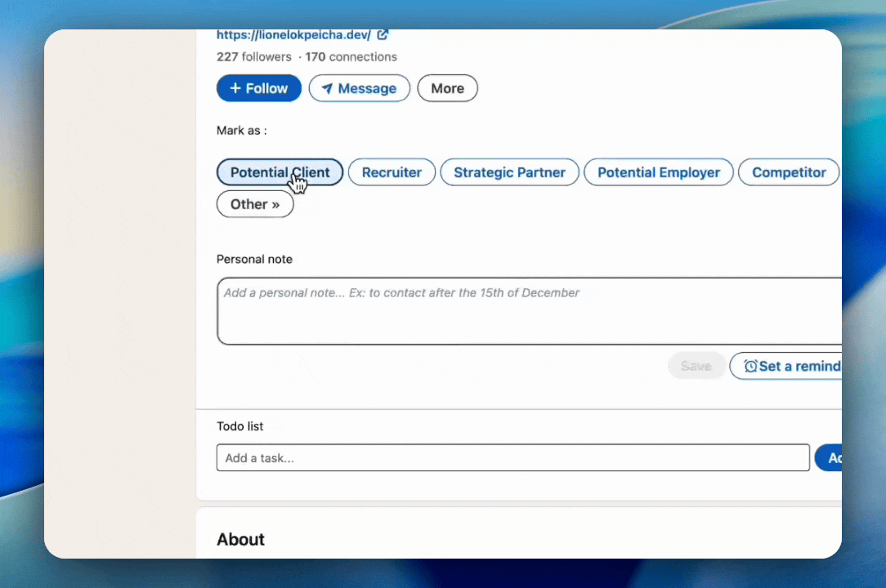
Task: Mark profile as Recruiter
Action: [x=392, y=172]
